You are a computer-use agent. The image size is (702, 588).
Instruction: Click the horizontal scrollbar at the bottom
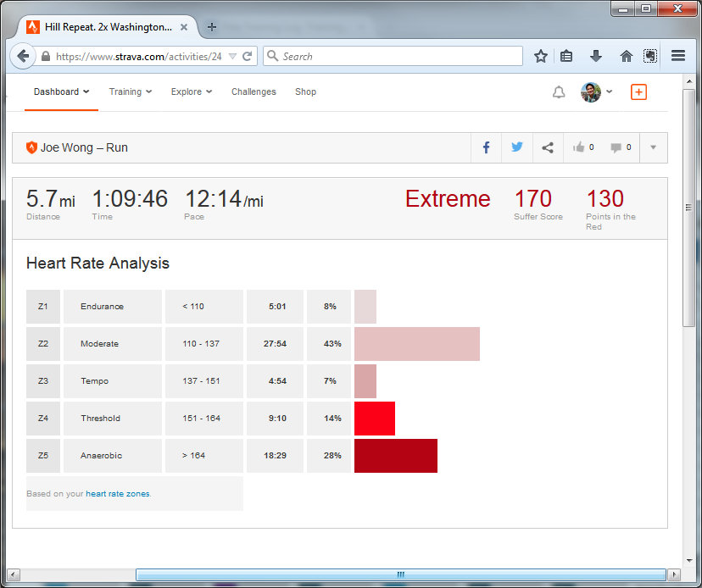click(x=400, y=574)
